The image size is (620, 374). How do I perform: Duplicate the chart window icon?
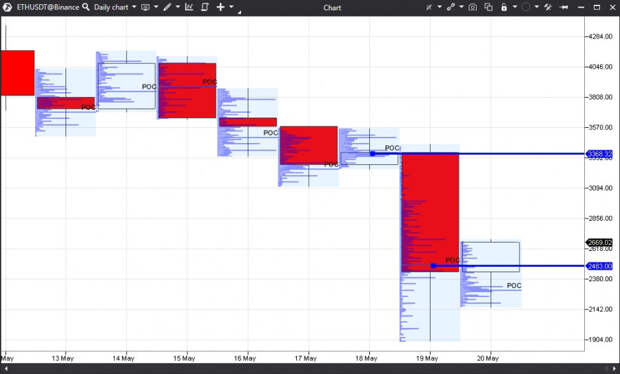(x=488, y=7)
